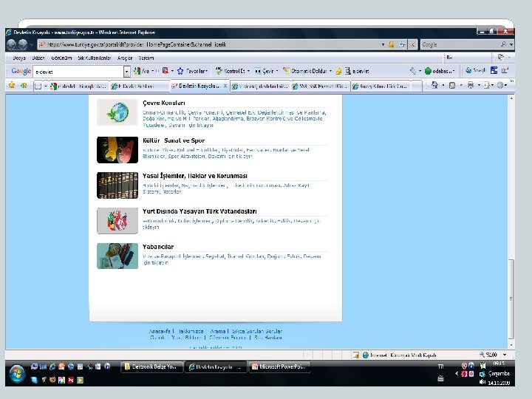Click the e-devlet find-word button on toolbar
Screen dimensions: 532x399
[x=357, y=71]
